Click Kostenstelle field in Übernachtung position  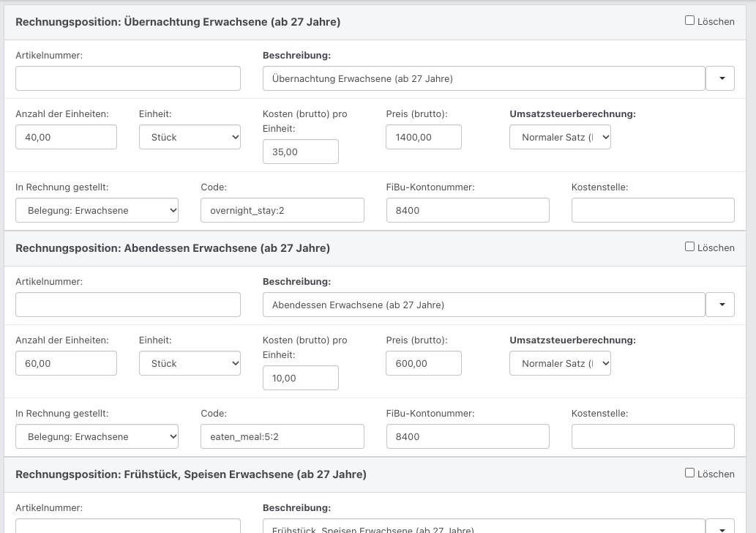pyautogui.click(x=653, y=210)
